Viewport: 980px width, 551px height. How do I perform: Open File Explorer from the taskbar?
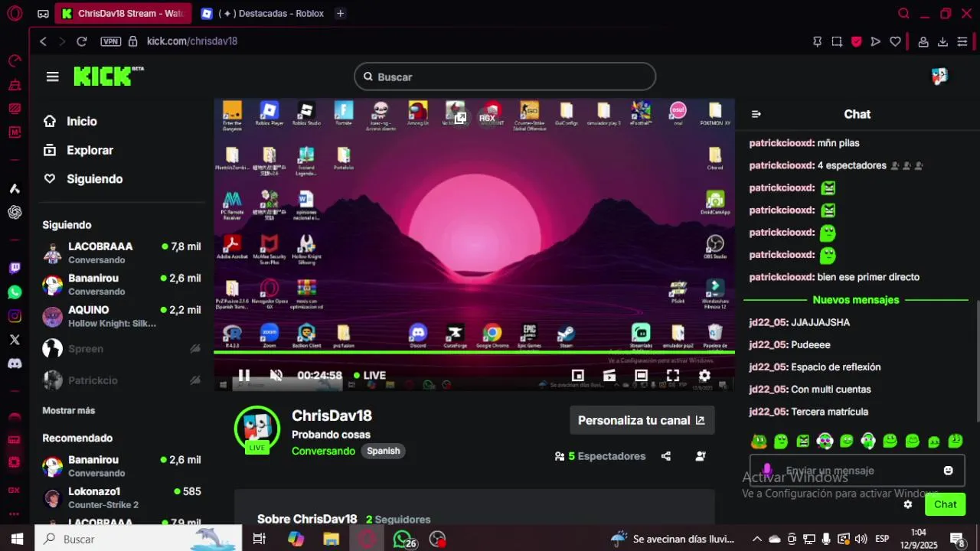(331, 539)
